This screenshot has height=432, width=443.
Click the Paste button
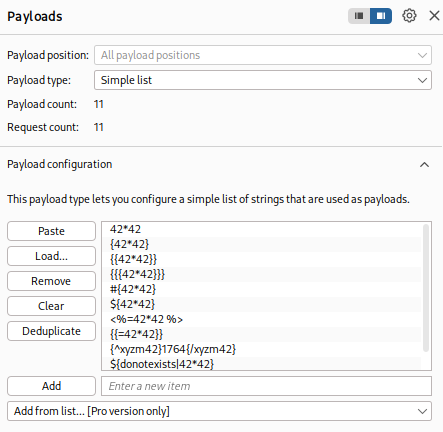51,231
